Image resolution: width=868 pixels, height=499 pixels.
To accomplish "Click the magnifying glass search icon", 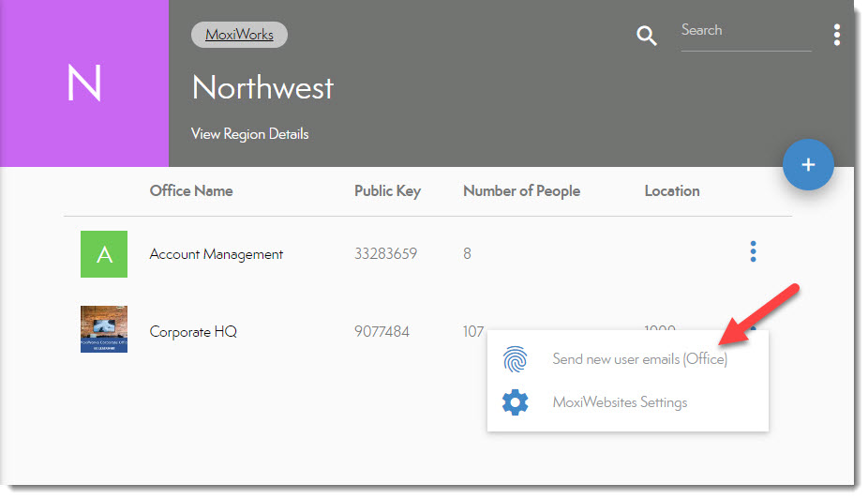I will tap(647, 37).
